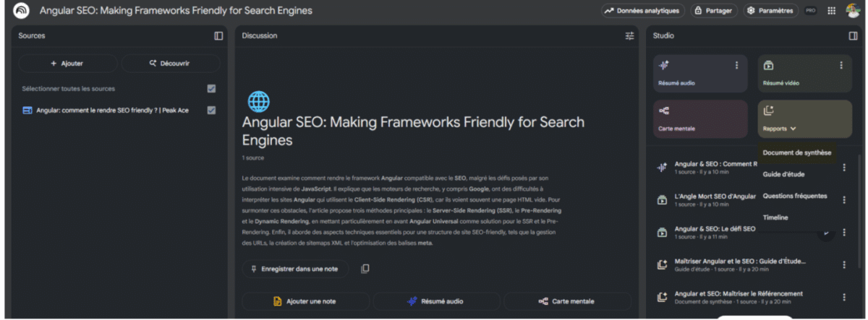Toggle Sélectionner toutes les sources checkbox

211,89
